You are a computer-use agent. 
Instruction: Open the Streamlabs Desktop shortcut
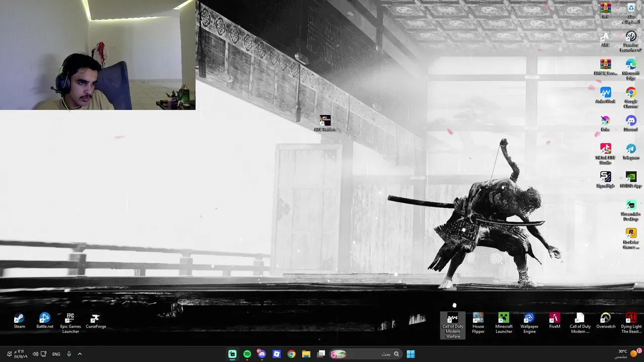click(x=631, y=210)
